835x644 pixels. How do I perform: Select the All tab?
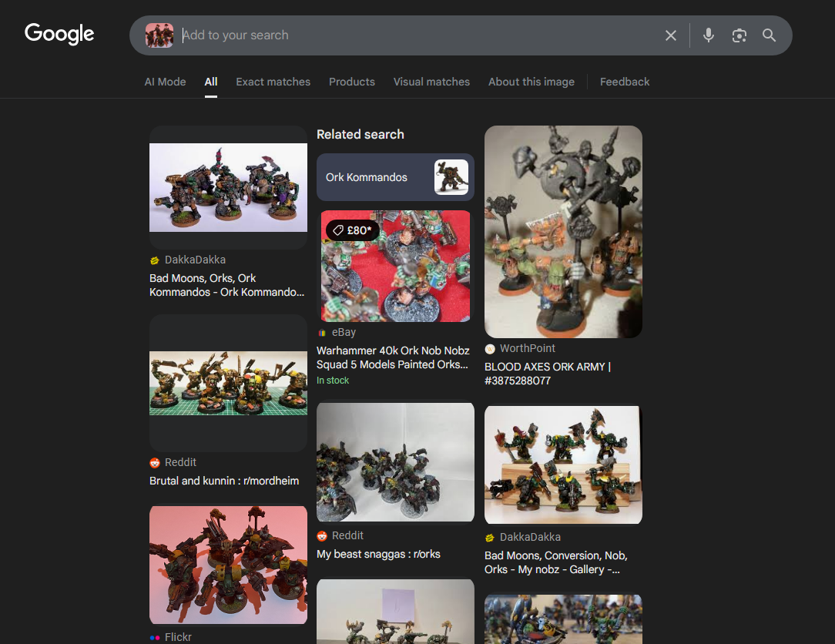[x=211, y=82]
